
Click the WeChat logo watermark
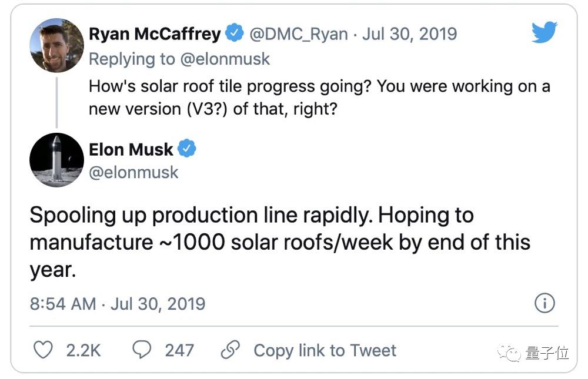pos(509,352)
